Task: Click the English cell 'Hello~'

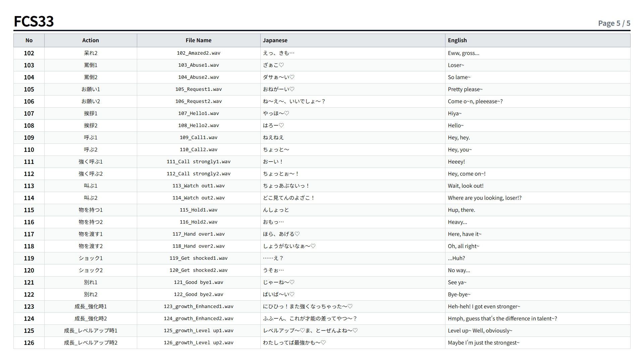Action: pyautogui.click(x=538, y=125)
